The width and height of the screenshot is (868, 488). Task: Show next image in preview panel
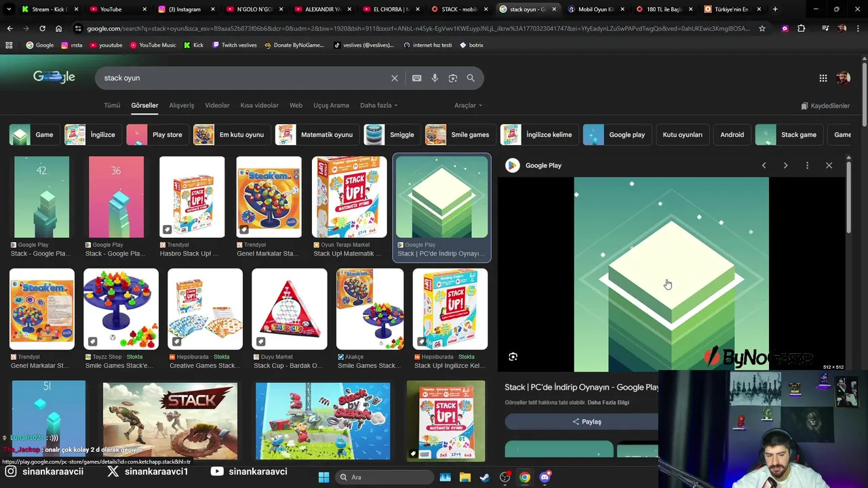point(785,165)
